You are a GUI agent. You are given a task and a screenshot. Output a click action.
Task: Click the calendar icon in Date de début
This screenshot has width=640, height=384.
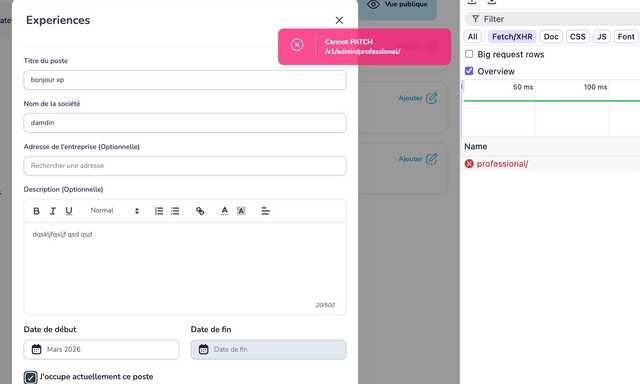pyautogui.click(x=36, y=349)
